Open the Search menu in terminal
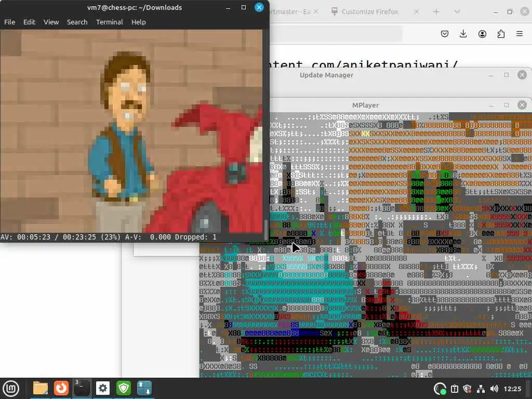This screenshot has height=399, width=532. pos(77,22)
